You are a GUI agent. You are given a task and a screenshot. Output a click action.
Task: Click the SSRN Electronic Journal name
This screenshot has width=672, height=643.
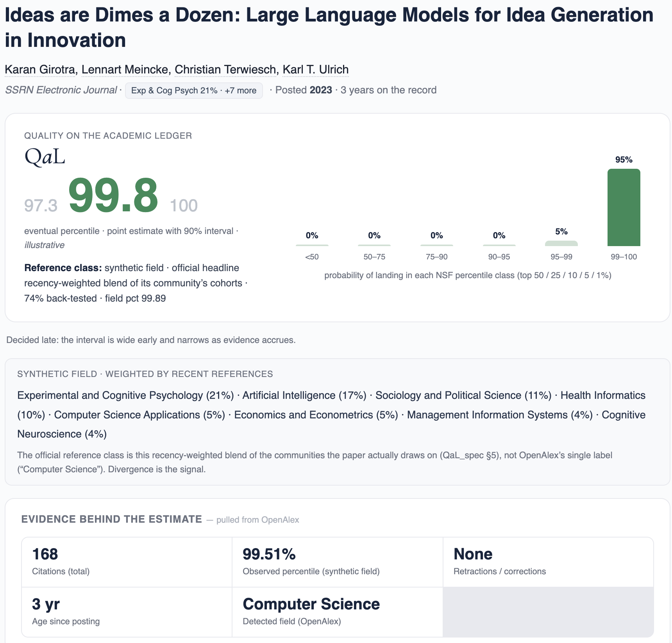pyautogui.click(x=61, y=90)
